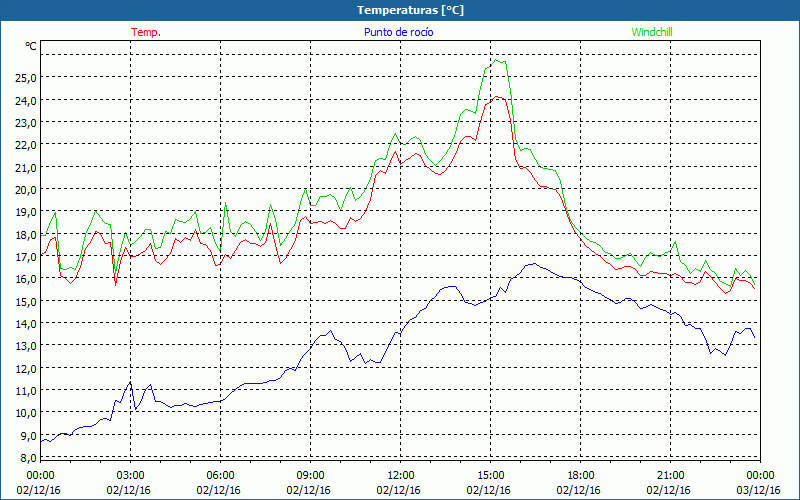Click the 20,0 y-axis value
This screenshot has width=800, height=500.
pyautogui.click(x=26, y=189)
